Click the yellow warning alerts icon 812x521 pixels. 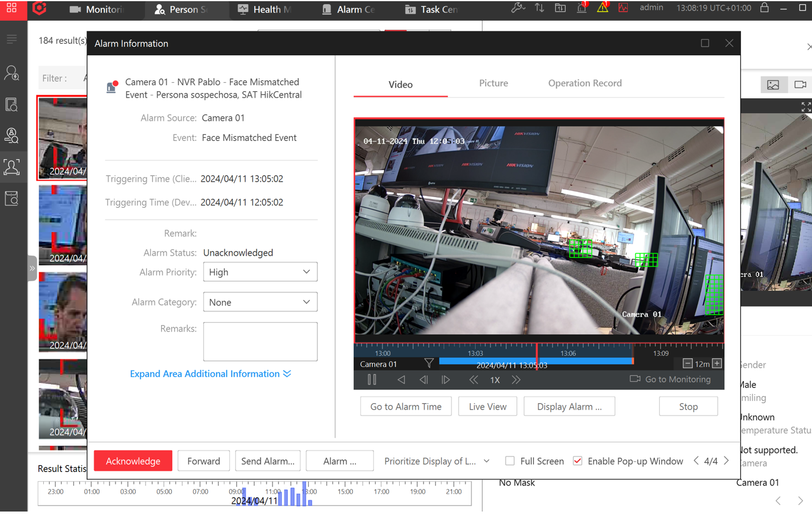(x=602, y=8)
